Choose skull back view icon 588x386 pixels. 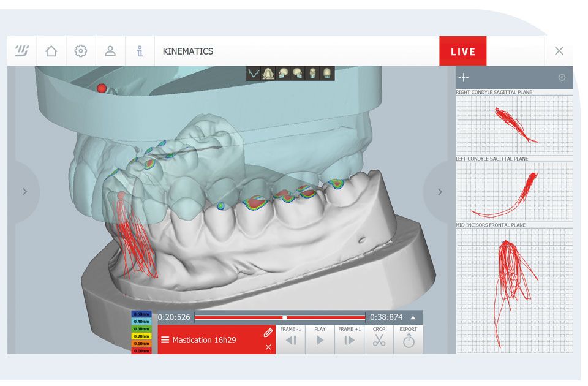point(327,74)
